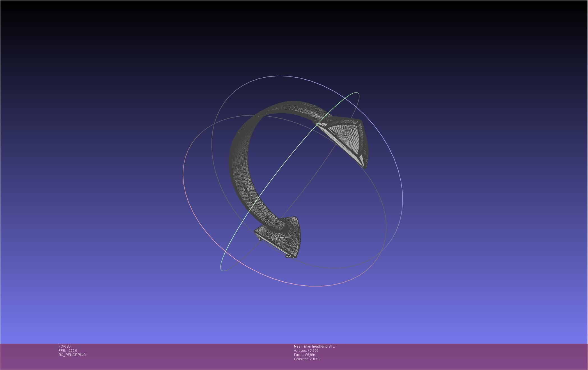Screen dimensions: 588x370
Task: Click the 'BO_RENDERING' label
Action: click(x=72, y=355)
